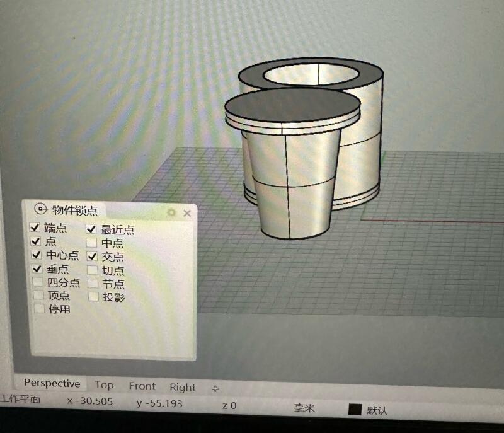Check the 停用 checkbox to disable snaps

pos(40,309)
